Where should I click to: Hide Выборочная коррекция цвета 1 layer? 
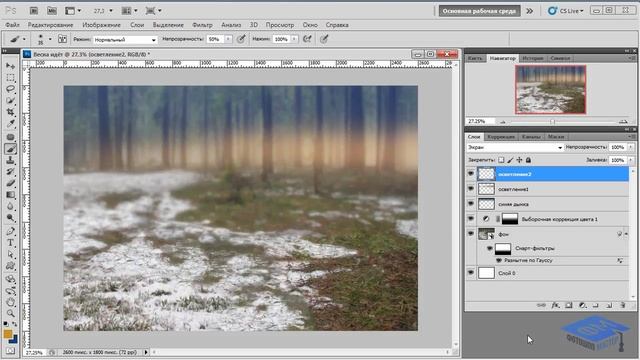471,219
